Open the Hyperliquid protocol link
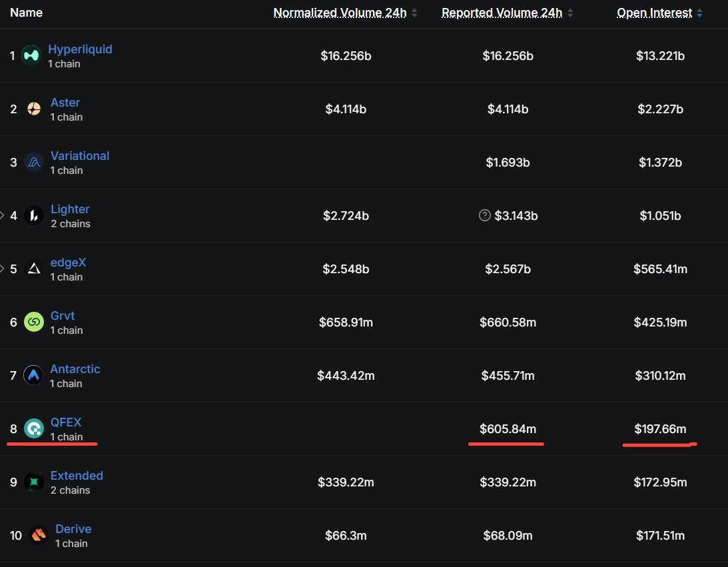Image resolution: width=728 pixels, height=567 pixels. coord(81,49)
